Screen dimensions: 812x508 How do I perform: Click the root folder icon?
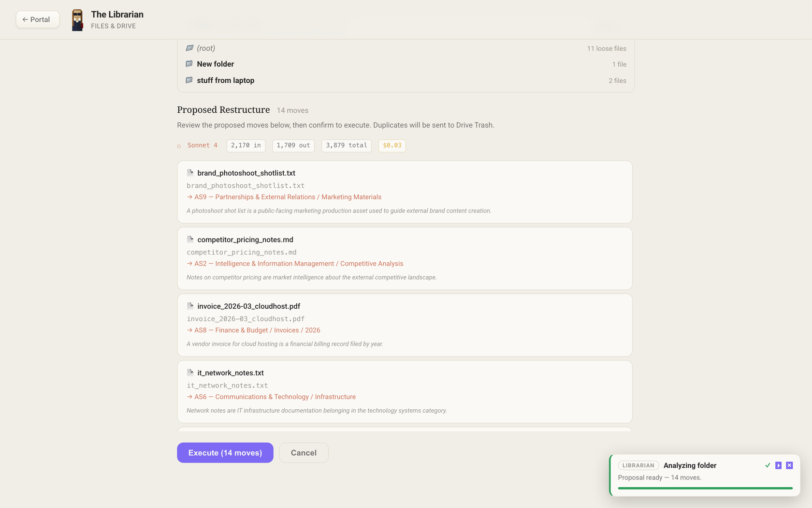click(x=189, y=48)
